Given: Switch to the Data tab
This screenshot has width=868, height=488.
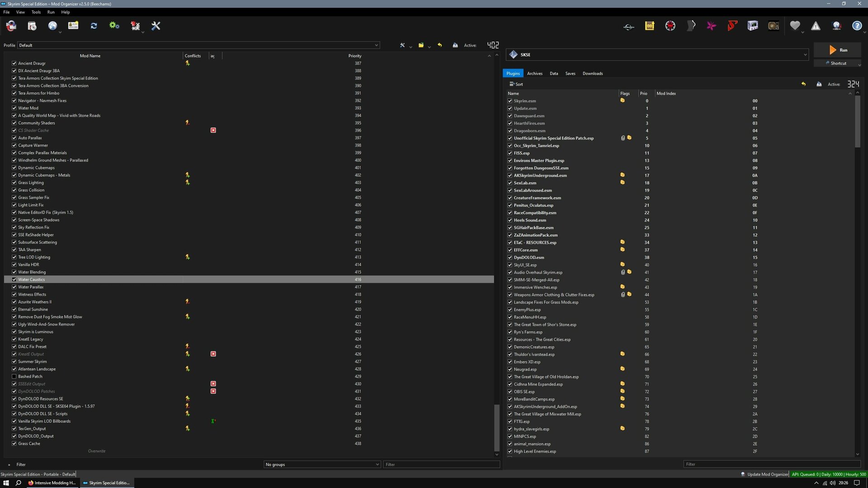Looking at the screenshot, I should [554, 73].
